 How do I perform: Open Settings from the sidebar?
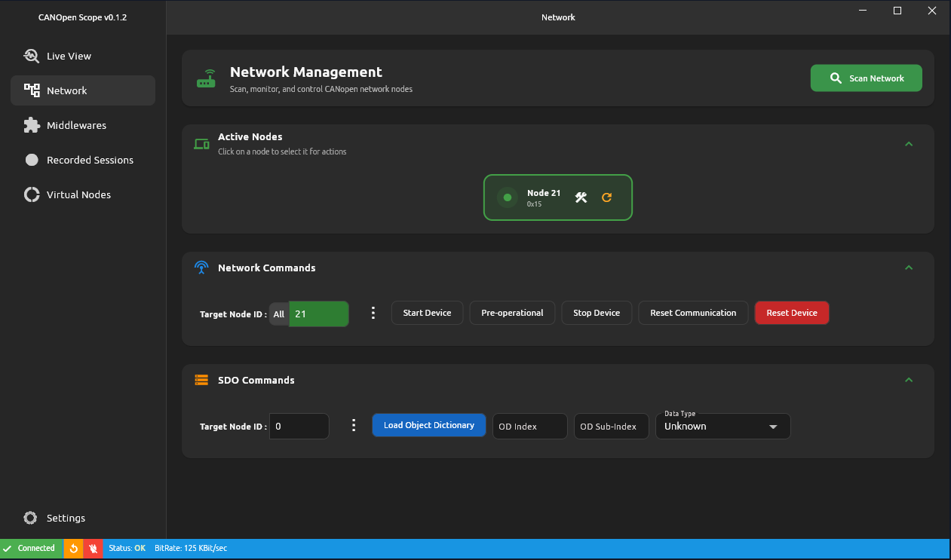point(54,518)
